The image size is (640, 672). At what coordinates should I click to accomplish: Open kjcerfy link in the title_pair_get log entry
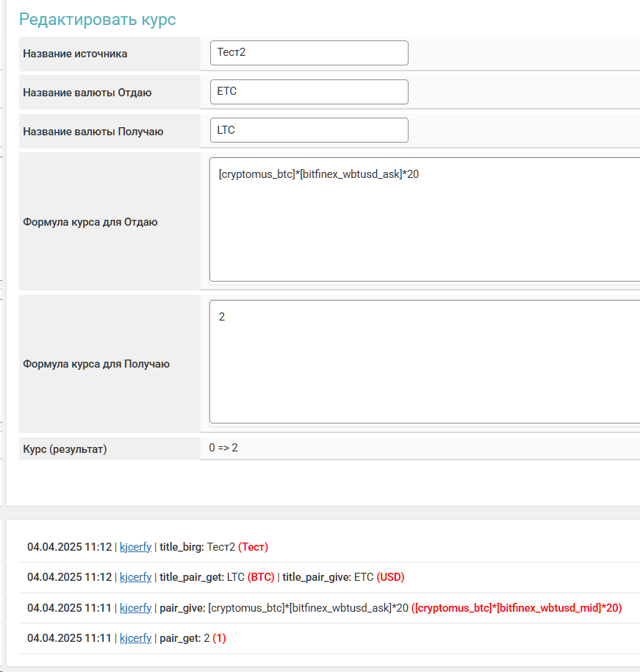tap(136, 577)
